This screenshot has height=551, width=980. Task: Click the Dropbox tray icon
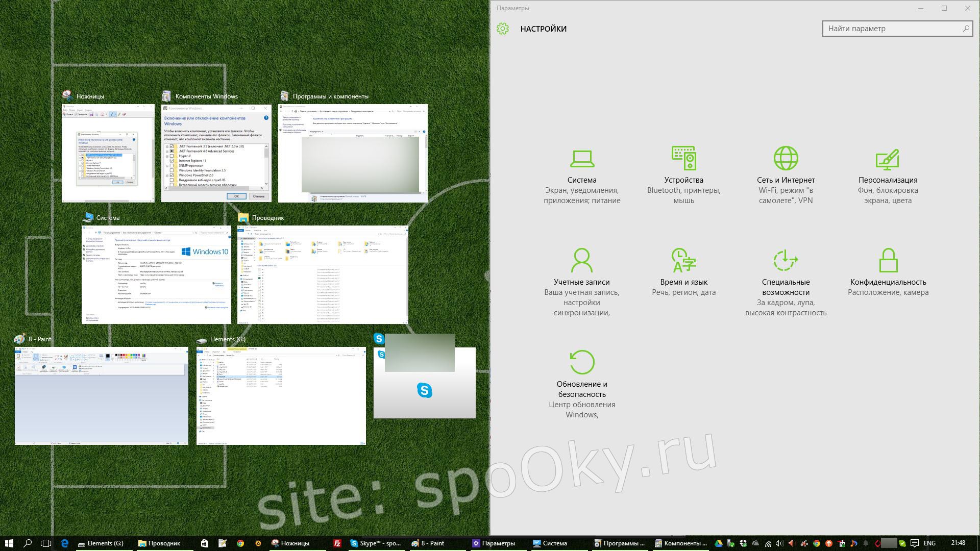[743, 543]
